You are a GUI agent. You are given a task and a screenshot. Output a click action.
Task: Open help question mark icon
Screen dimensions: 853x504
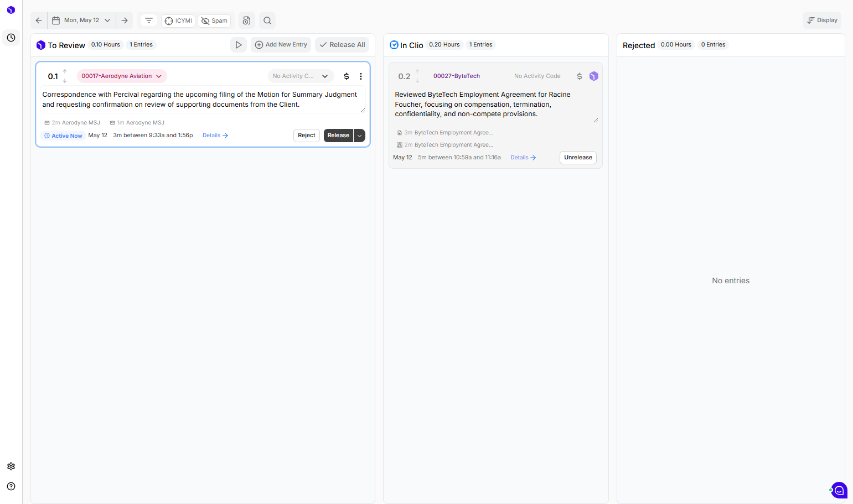[x=11, y=486]
